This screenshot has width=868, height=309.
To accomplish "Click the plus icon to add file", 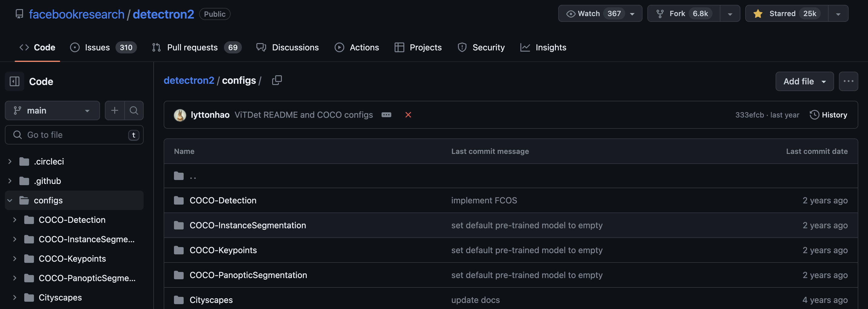I will [x=115, y=110].
